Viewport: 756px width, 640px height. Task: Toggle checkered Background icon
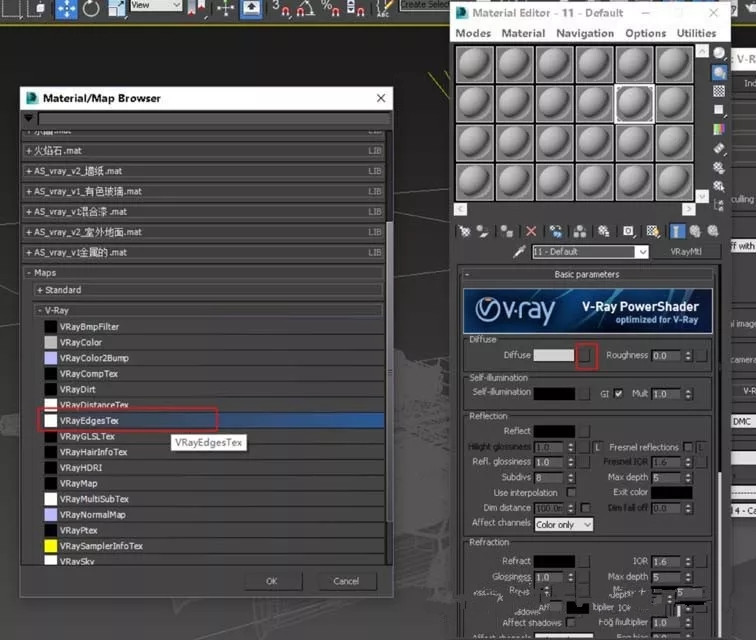pyautogui.click(x=719, y=91)
